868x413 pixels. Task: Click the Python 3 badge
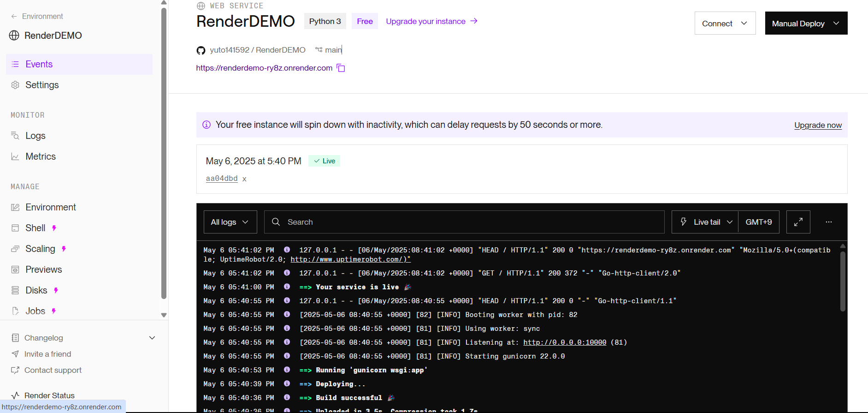325,21
